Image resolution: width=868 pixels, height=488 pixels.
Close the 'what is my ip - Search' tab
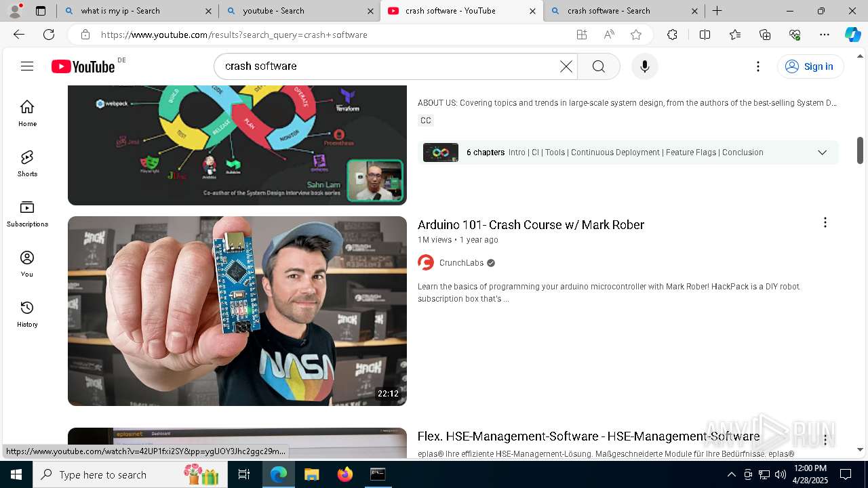pyautogui.click(x=208, y=11)
